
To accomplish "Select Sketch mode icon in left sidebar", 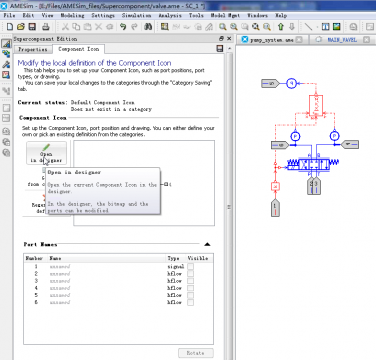I will (x=6, y=44).
